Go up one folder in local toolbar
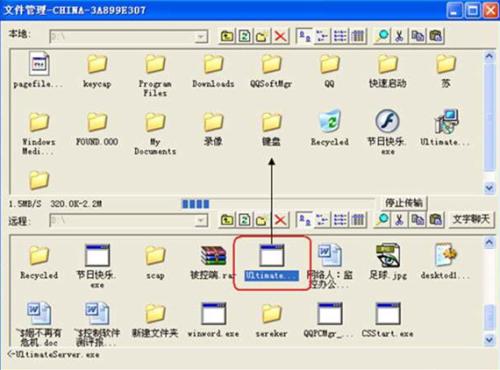The image size is (500, 370). (227, 36)
